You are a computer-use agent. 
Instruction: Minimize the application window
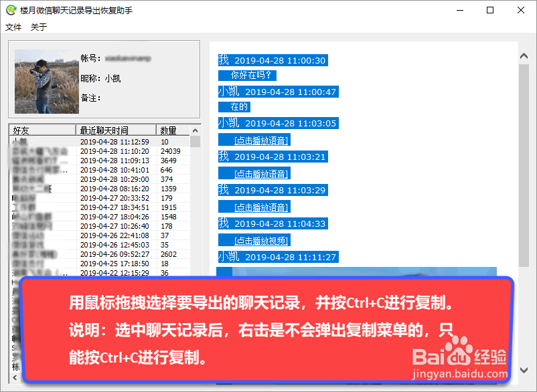tap(460, 10)
